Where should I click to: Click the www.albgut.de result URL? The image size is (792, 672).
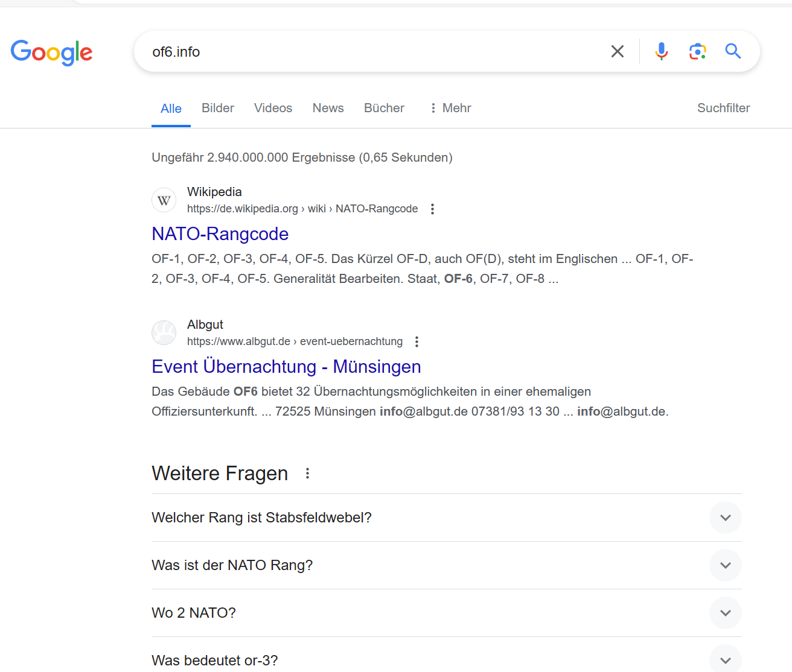click(295, 341)
